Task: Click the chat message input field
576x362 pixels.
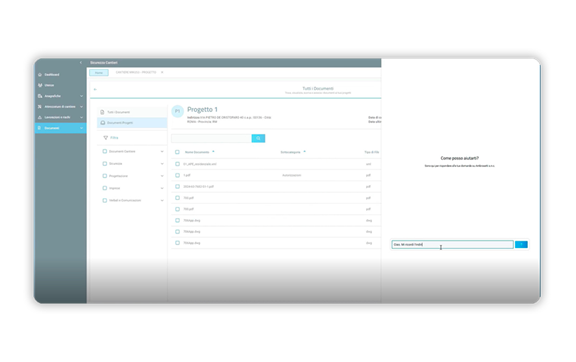Action: [x=453, y=244]
